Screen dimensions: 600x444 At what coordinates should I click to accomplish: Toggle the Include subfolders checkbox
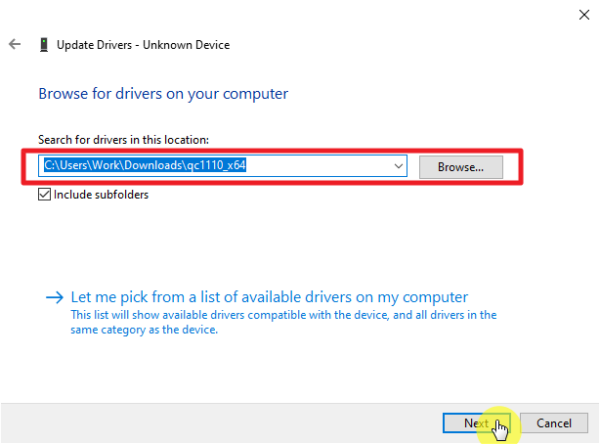point(44,195)
